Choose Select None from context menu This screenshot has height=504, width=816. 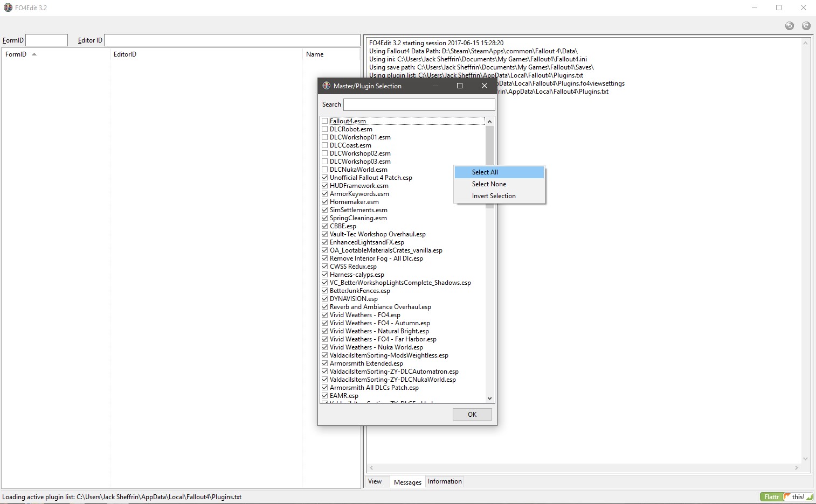tap(500, 184)
